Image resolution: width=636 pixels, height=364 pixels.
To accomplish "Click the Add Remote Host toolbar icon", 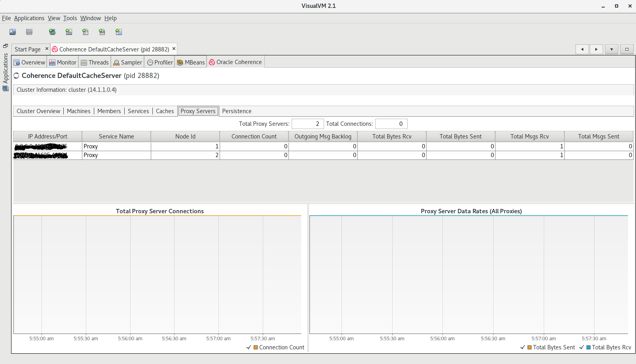I will coord(52,32).
